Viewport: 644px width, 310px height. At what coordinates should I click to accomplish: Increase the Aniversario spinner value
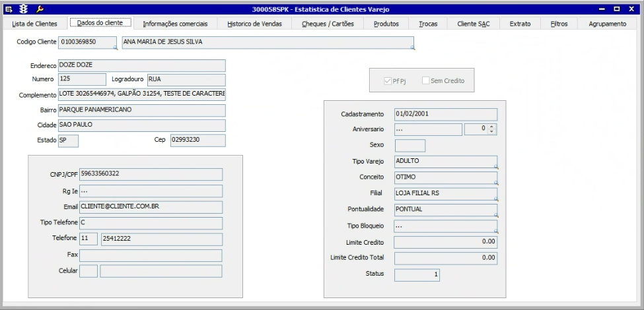(491, 127)
